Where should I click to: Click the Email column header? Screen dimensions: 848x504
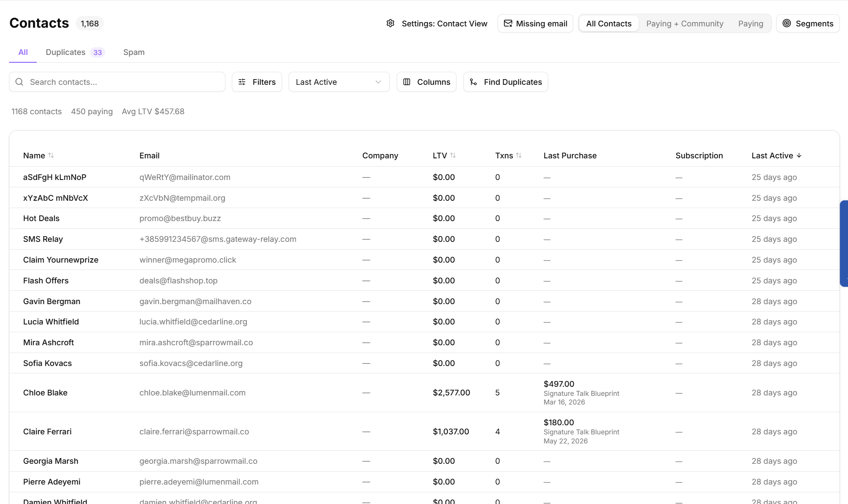[149, 155]
